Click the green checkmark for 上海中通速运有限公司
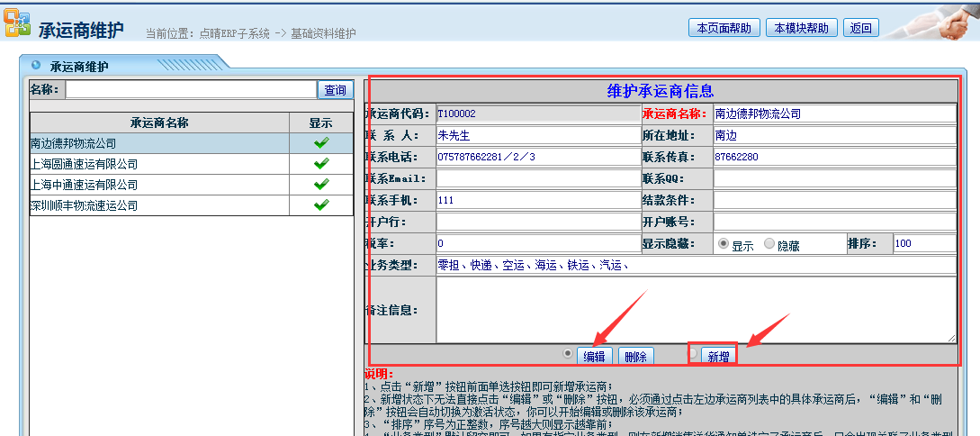This screenshot has height=436, width=980. tap(320, 185)
